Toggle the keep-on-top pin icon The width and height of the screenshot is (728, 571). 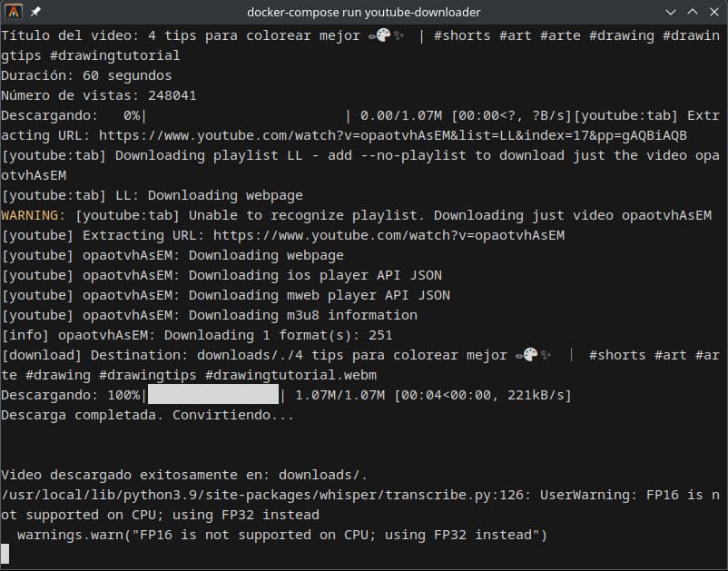(x=34, y=12)
